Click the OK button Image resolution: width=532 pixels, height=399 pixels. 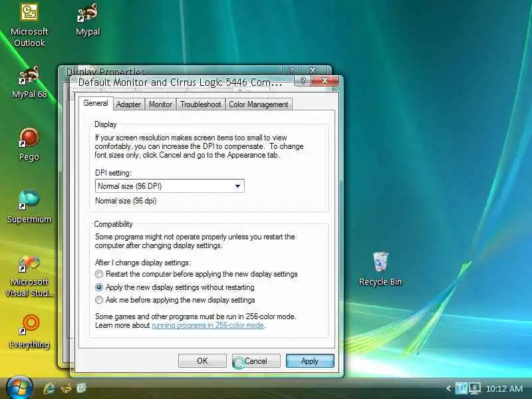coord(202,361)
